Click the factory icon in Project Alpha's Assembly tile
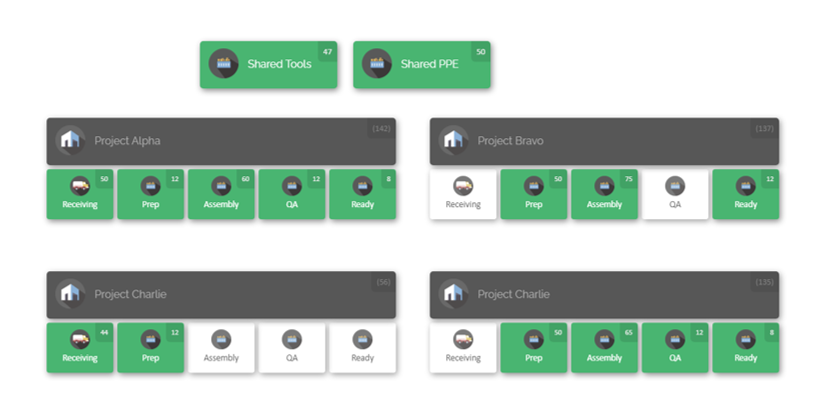Screen dimensions: 827x413 coord(221,186)
